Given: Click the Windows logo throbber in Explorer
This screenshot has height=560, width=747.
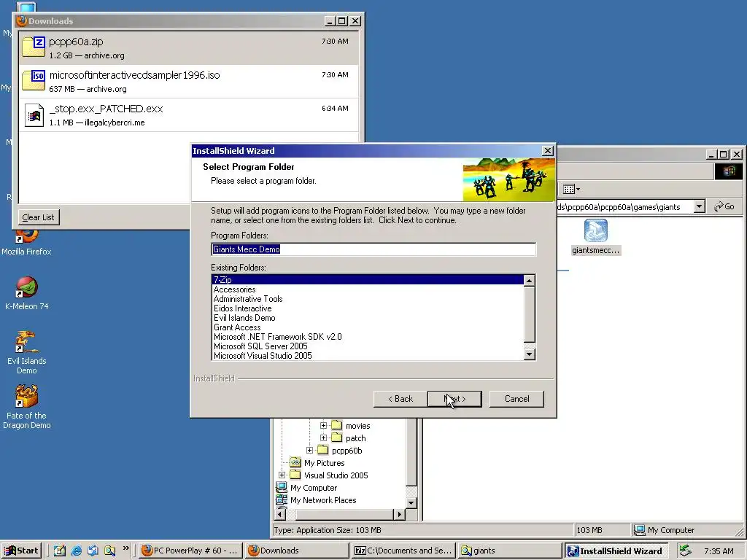Looking at the screenshot, I should (x=729, y=171).
